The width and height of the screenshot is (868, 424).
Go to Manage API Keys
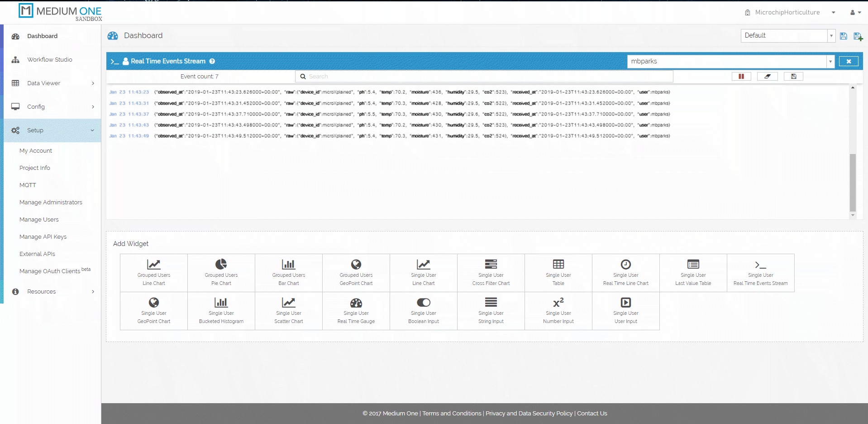point(43,236)
